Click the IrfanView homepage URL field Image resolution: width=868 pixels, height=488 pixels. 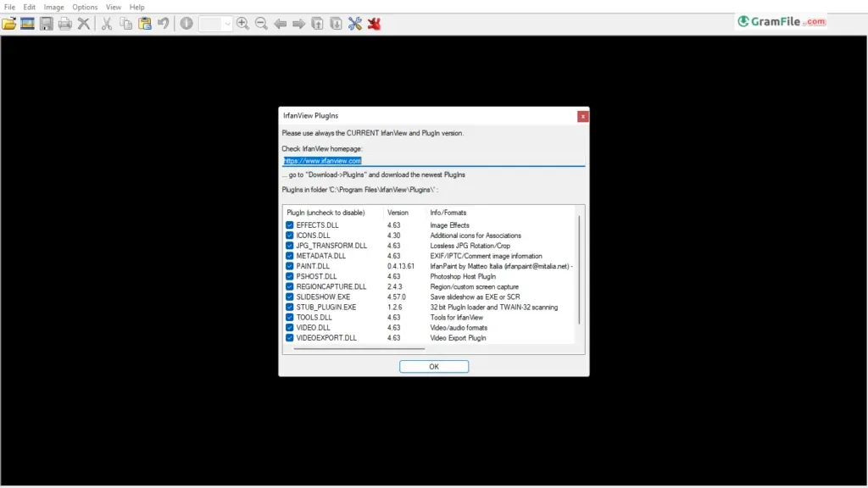433,160
